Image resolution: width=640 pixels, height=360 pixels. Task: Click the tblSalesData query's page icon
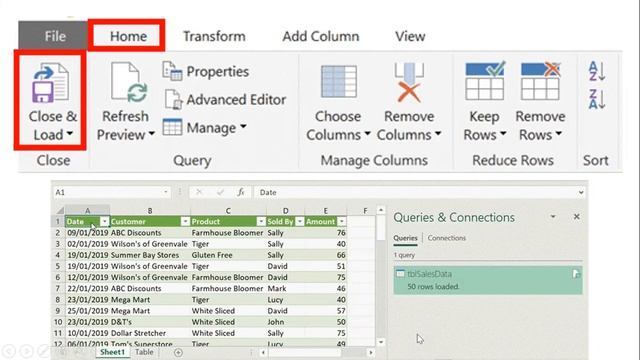576,274
